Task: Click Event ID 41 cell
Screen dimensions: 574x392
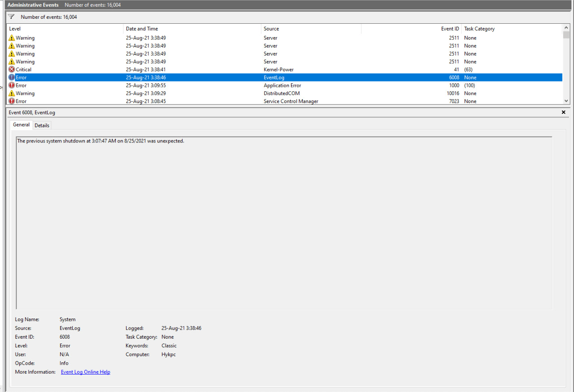Action: (456, 69)
